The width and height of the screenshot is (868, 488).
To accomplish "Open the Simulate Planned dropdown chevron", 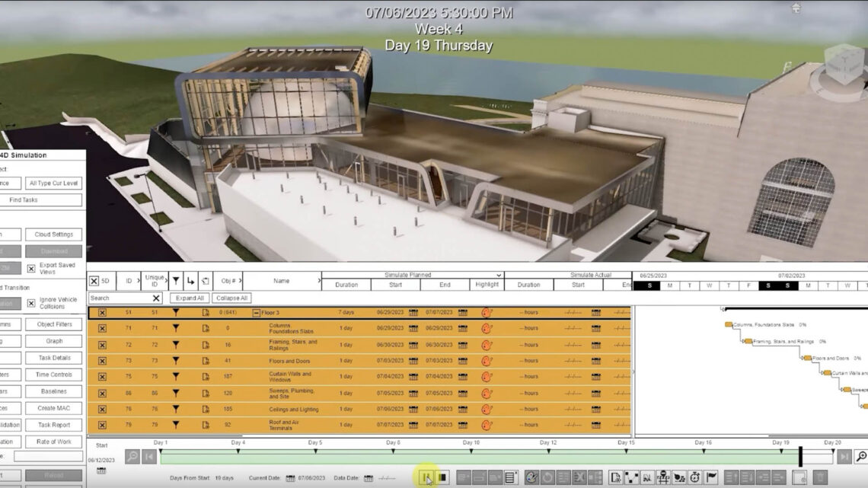I will click(499, 276).
